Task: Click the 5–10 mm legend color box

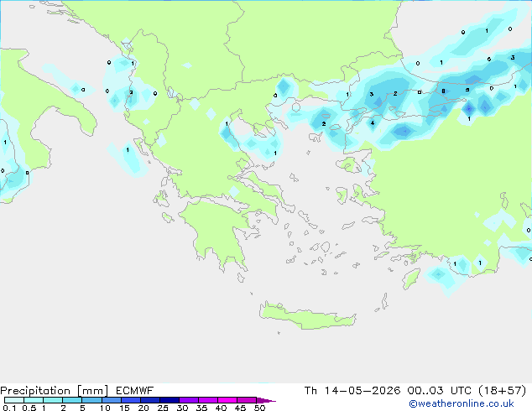Action: [x=91, y=400]
